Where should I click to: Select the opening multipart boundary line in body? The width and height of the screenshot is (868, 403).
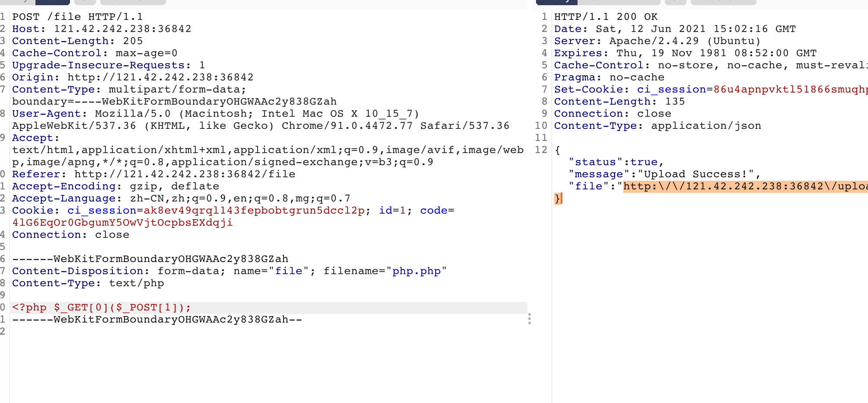[x=150, y=259]
